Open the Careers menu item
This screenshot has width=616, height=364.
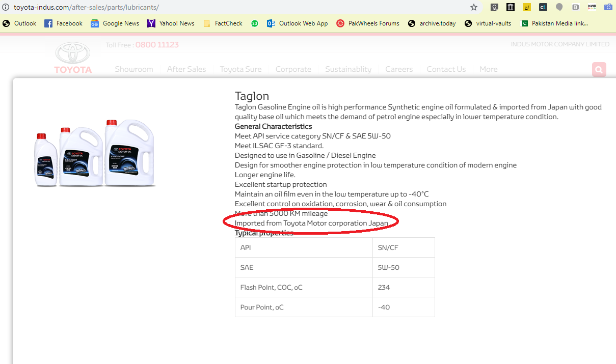[x=399, y=69]
